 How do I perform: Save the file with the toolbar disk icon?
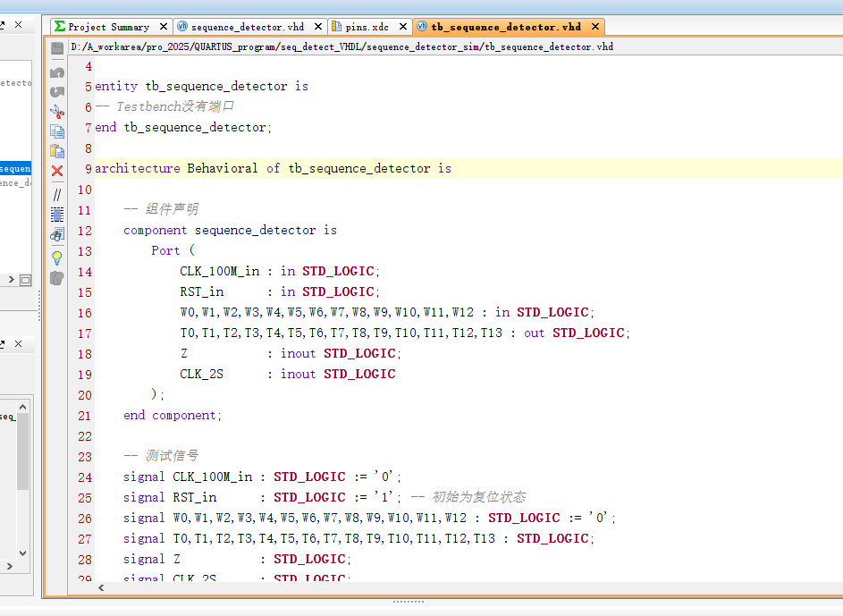[57, 48]
